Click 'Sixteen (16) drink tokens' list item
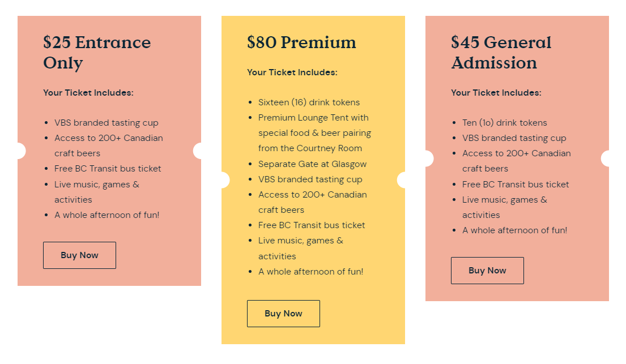This screenshot has width=626, height=364. click(x=309, y=102)
